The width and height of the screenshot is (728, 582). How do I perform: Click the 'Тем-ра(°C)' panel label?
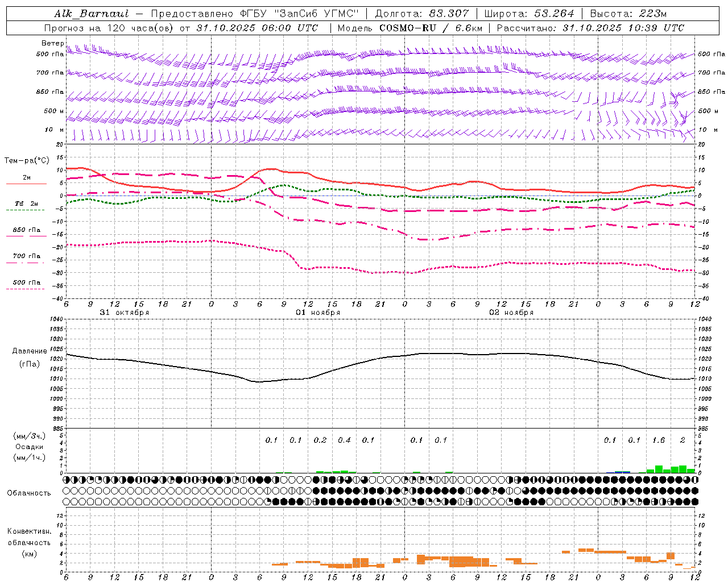[27, 161]
